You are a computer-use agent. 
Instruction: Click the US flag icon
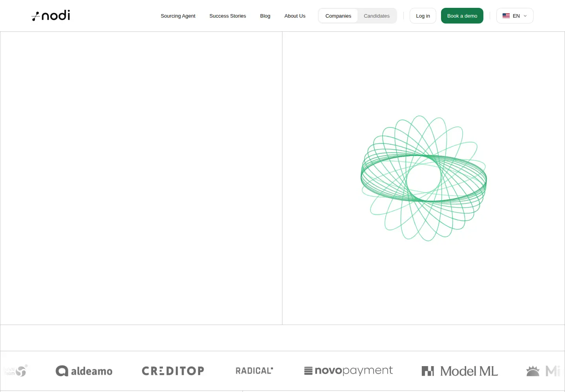point(506,16)
